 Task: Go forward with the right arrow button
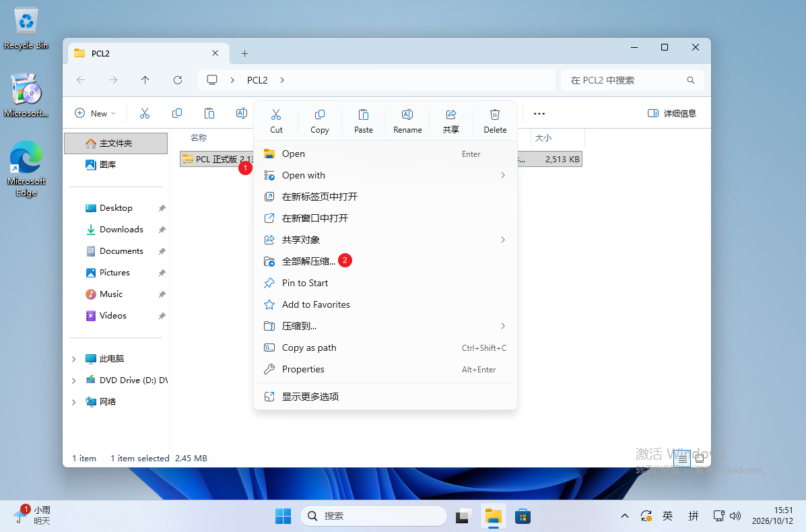(x=113, y=80)
